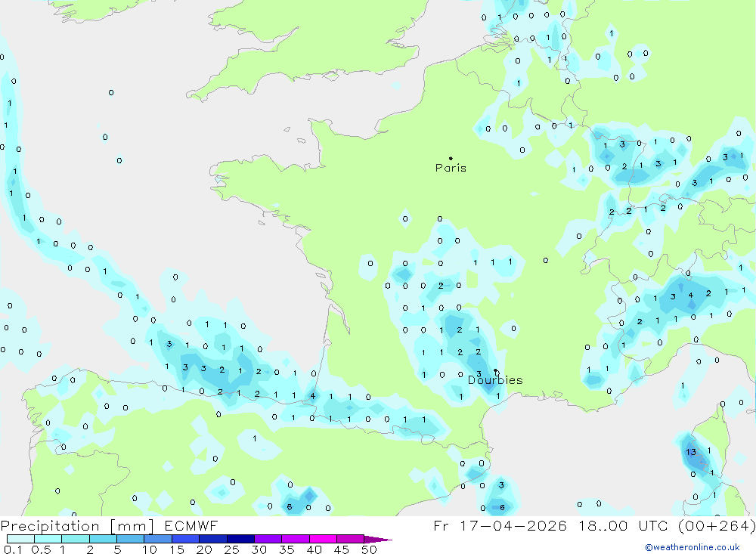Click the legend label '50'

coord(369,549)
